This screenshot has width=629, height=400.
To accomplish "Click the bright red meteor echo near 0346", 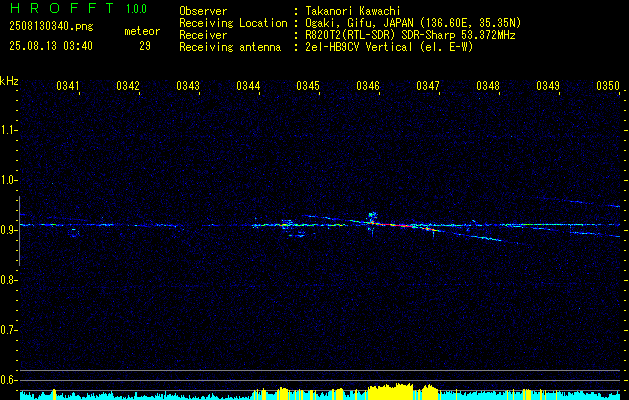I will pyautogui.click(x=397, y=225).
